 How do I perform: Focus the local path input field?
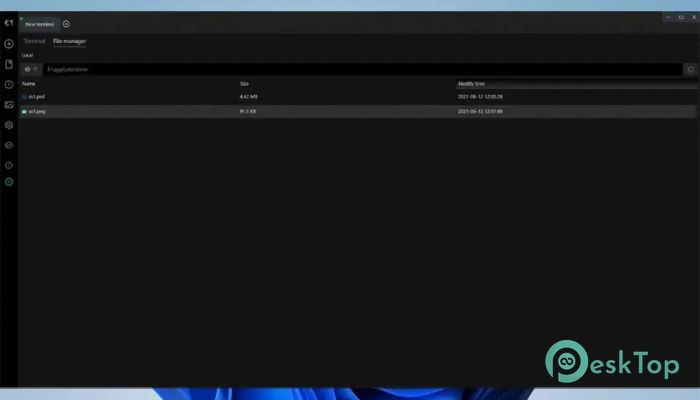[x=362, y=70]
